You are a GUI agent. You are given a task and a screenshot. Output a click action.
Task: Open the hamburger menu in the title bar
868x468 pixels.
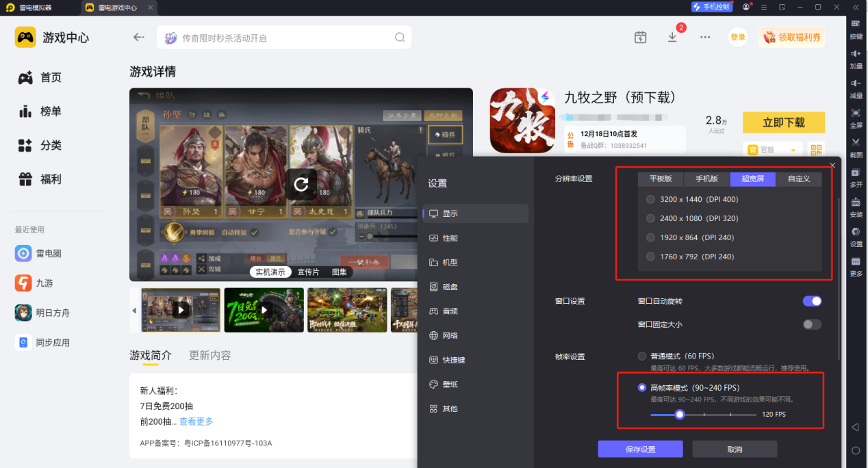click(764, 7)
